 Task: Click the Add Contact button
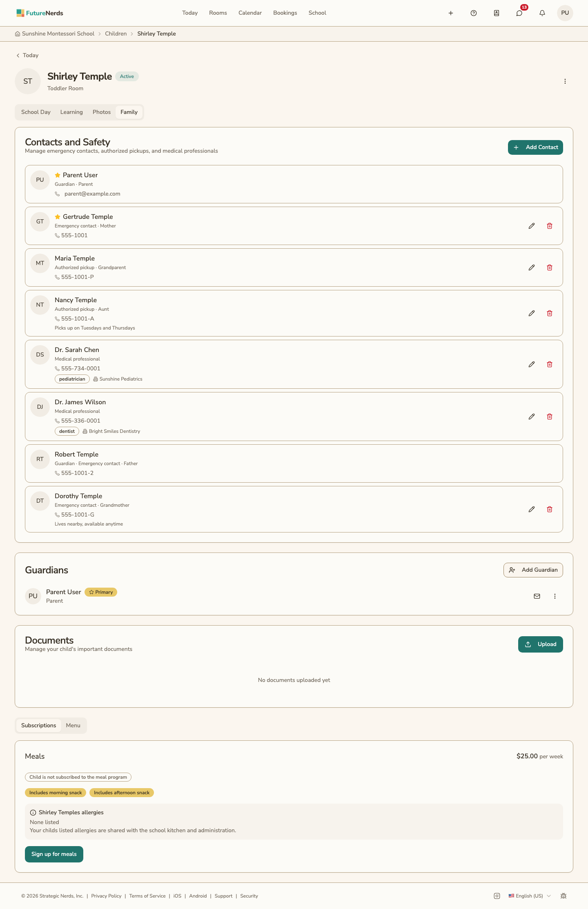point(535,147)
